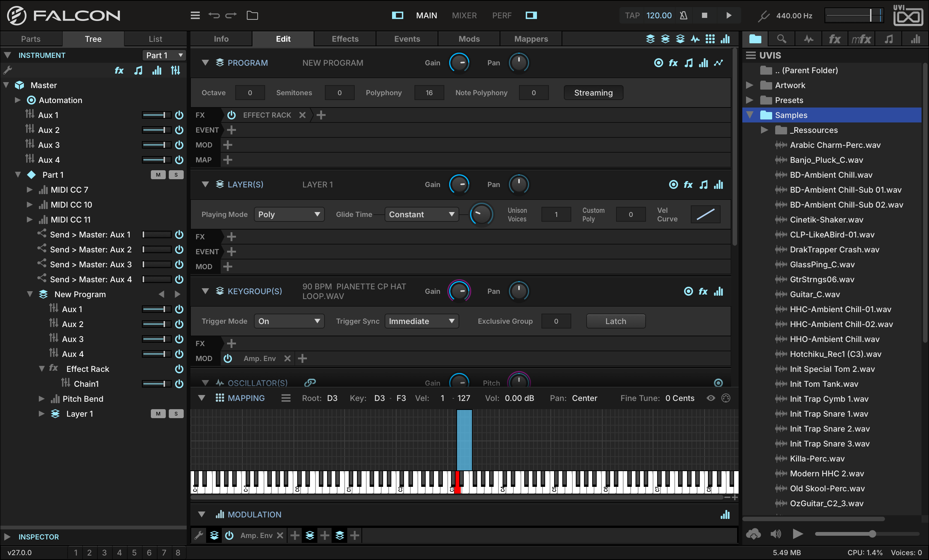Expand the MIDI CC 7 tree item

pyautogui.click(x=29, y=190)
